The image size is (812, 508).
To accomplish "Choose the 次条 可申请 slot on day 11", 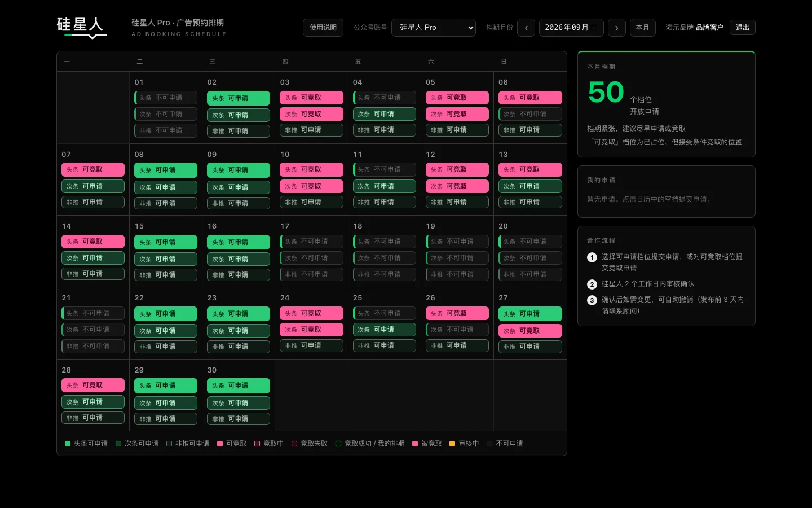I will tap(385, 186).
